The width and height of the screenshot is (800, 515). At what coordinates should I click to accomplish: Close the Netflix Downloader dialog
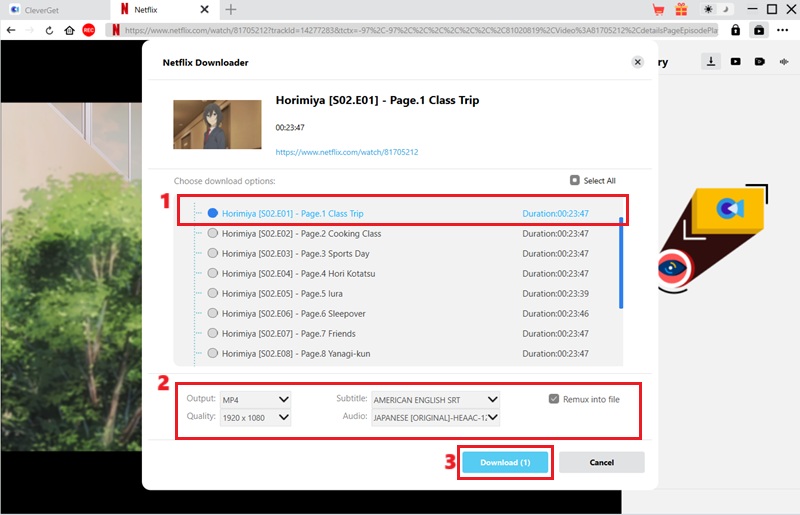point(637,62)
